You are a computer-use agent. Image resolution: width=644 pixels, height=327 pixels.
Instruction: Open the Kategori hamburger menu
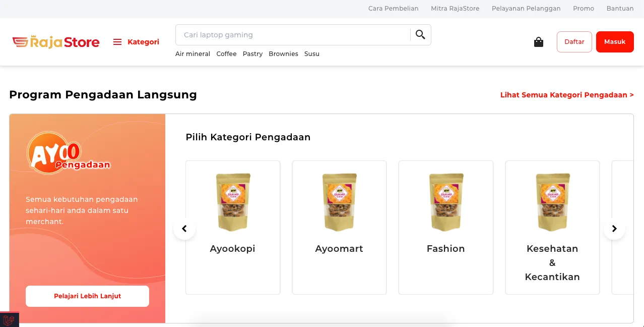136,42
